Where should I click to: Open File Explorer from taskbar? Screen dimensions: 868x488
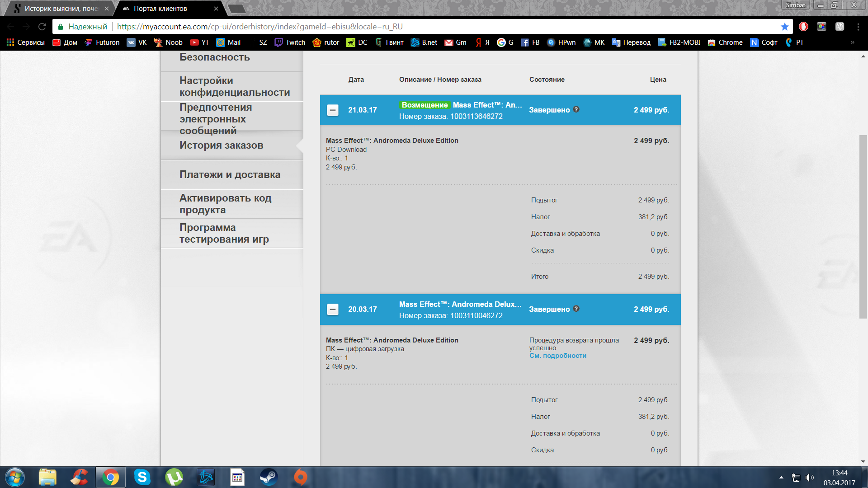point(47,477)
